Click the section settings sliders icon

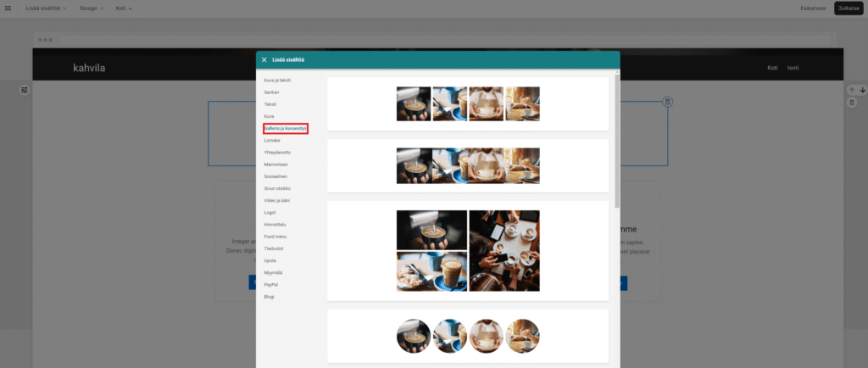(x=25, y=90)
